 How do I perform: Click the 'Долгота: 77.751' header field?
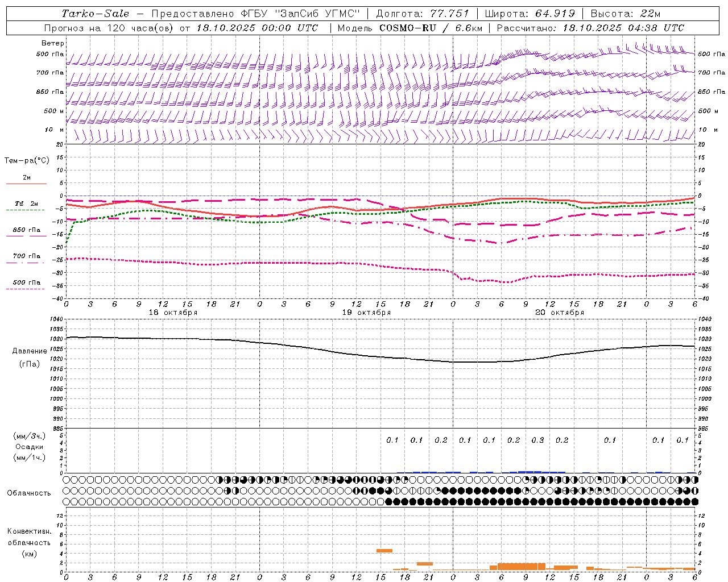tap(423, 14)
